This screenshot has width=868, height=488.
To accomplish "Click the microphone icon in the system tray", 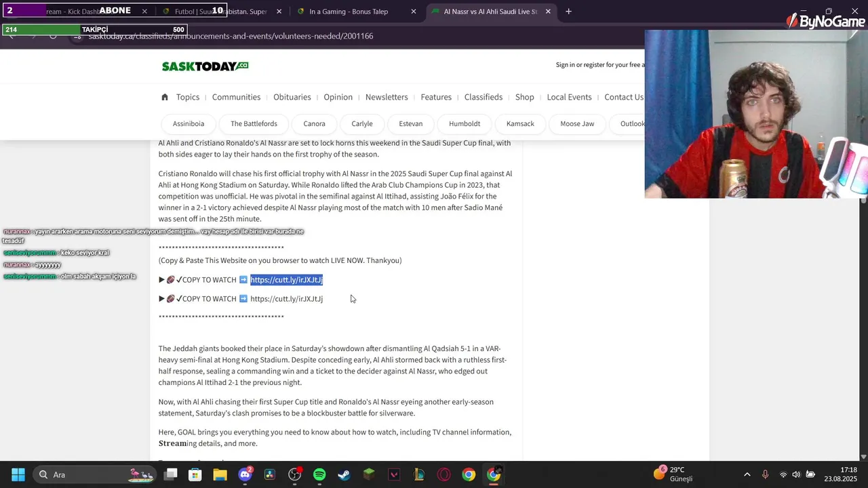I will 765,474.
